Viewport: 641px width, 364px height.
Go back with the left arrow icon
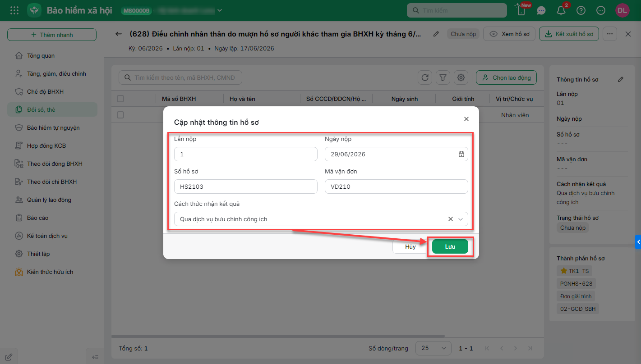coord(119,34)
